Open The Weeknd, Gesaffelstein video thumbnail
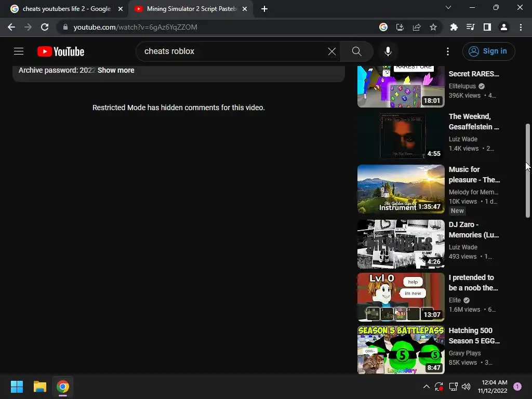The width and height of the screenshot is (532, 399). click(401, 136)
